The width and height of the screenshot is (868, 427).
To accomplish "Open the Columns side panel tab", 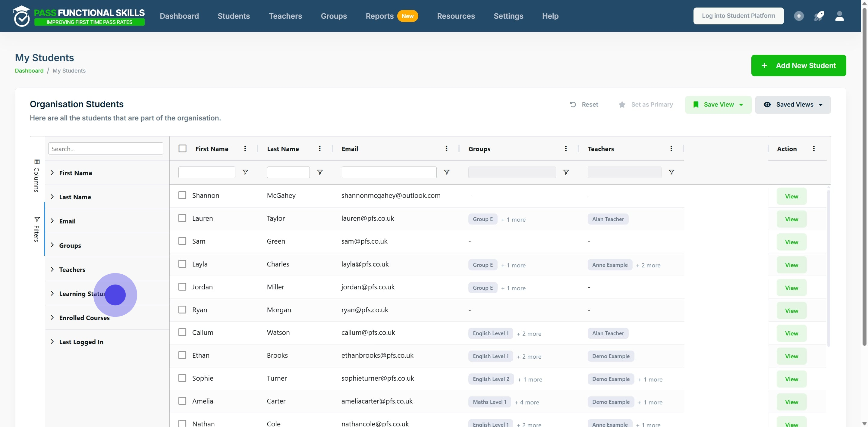I will tap(37, 176).
